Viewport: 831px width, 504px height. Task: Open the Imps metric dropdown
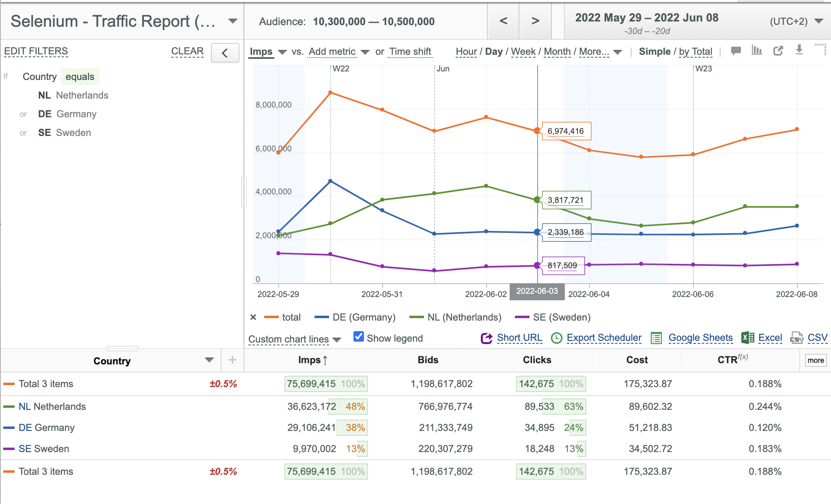point(268,52)
